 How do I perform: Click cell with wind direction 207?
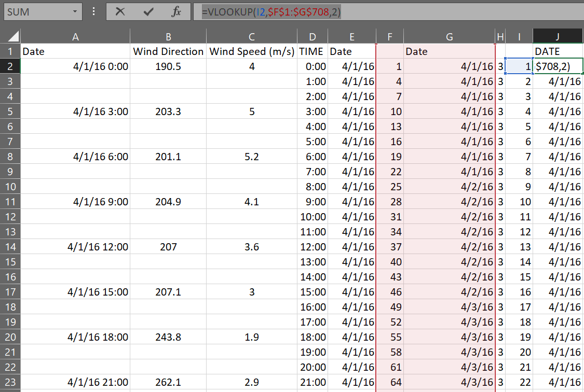[x=168, y=247]
